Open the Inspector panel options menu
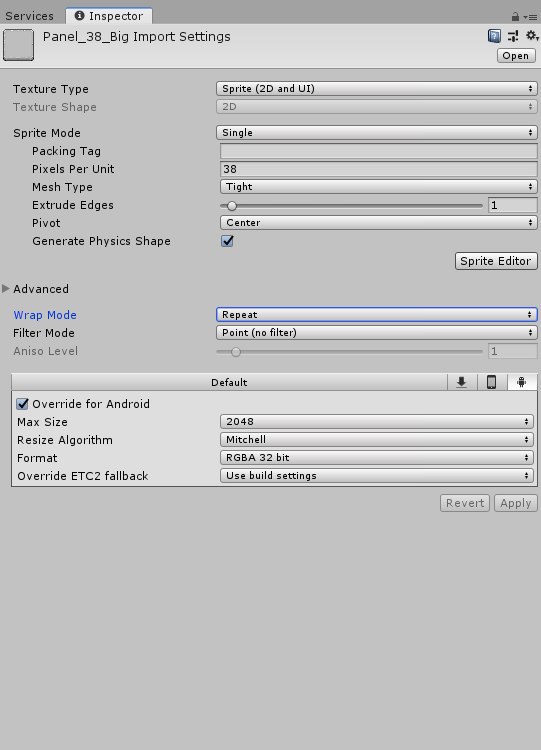The width and height of the screenshot is (541, 750). click(x=530, y=17)
